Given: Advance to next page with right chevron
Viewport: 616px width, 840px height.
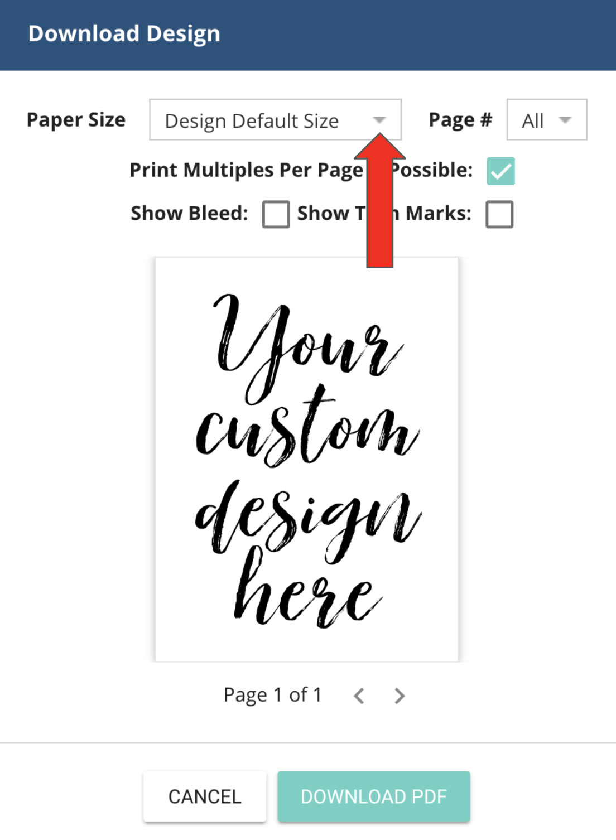Looking at the screenshot, I should 400,696.
